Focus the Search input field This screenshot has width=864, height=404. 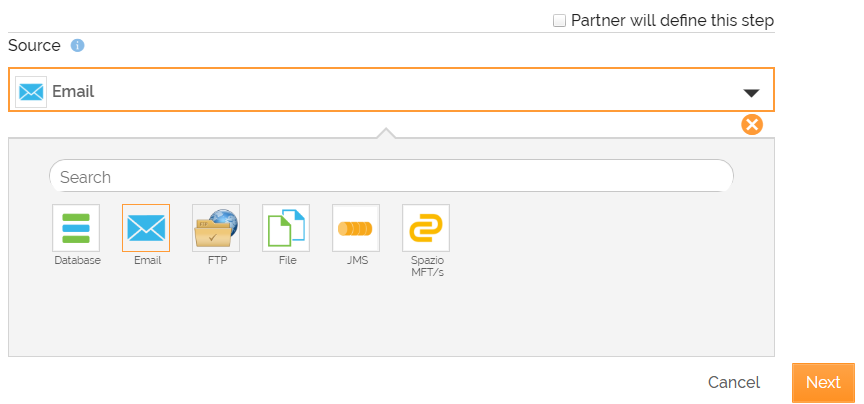(x=391, y=177)
